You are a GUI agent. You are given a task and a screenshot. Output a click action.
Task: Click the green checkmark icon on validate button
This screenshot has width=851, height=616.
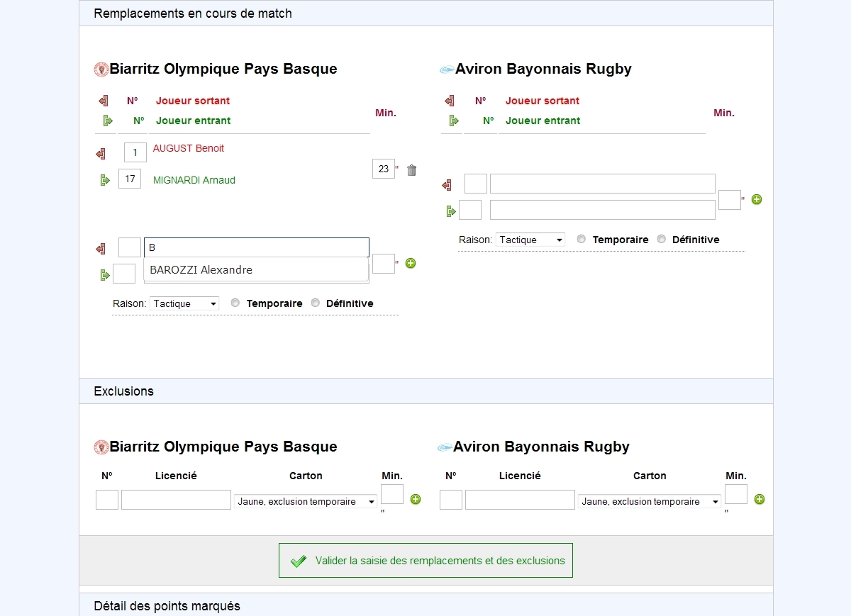click(x=299, y=561)
